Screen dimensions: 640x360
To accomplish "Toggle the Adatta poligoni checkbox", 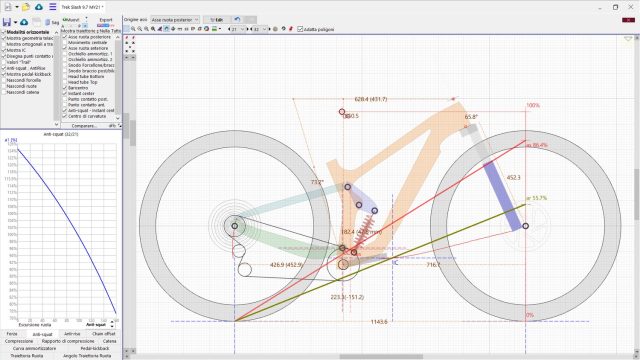I will (300, 29).
